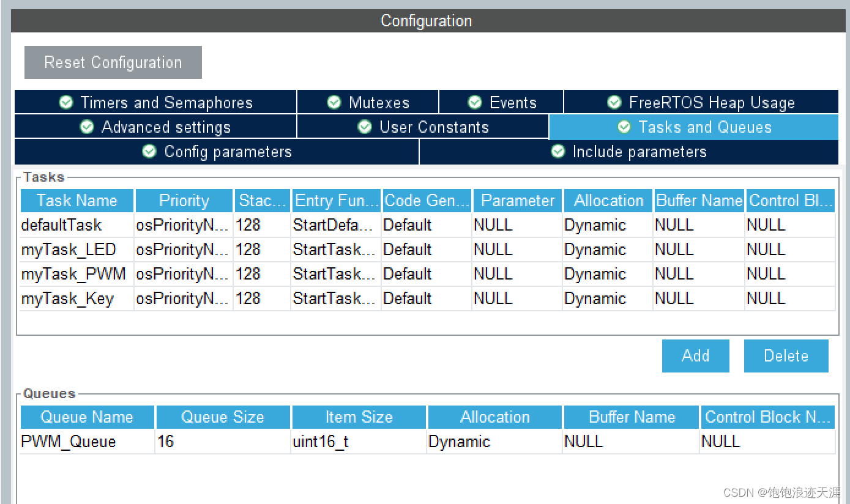The image size is (850, 504).
Task: Click the check icon on Advanced settings
Action: point(86,127)
